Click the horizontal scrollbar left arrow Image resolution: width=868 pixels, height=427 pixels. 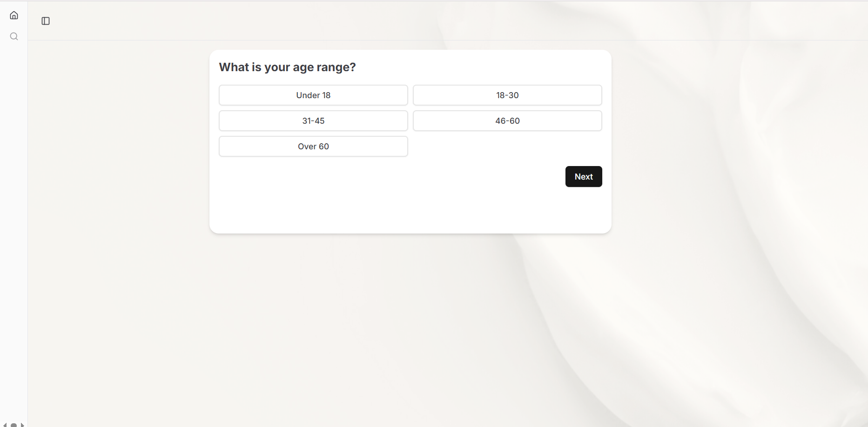(x=5, y=425)
